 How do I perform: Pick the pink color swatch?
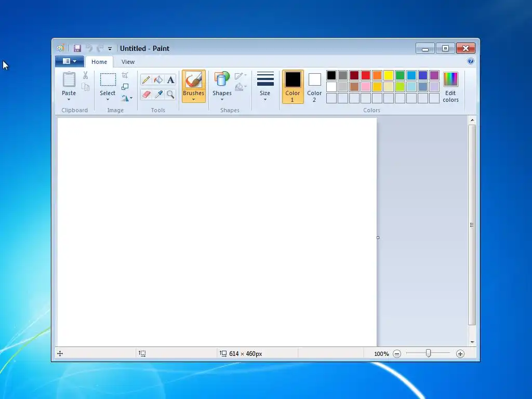coord(366,87)
